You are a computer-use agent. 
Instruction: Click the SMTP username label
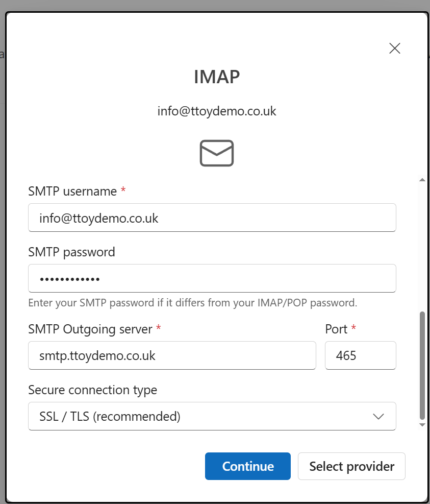click(x=72, y=191)
